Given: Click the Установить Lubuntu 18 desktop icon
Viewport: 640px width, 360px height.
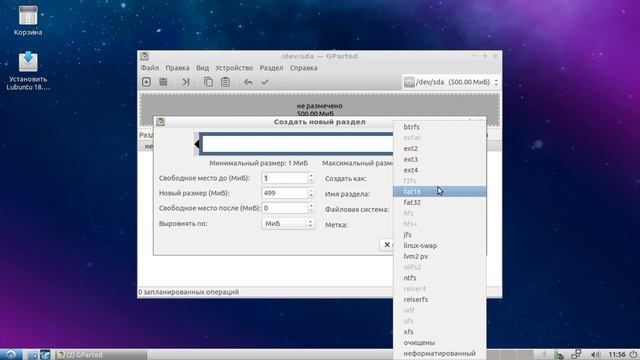Looking at the screenshot, I should [28, 71].
